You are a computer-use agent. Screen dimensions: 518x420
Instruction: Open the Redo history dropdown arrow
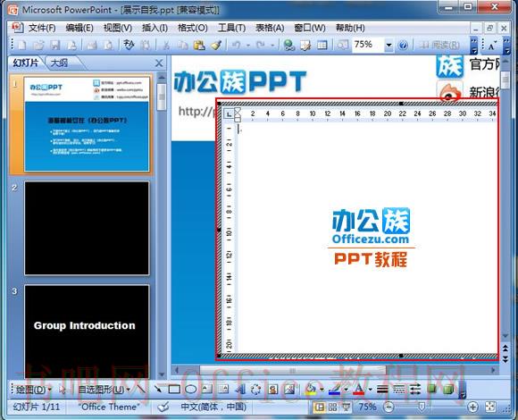272,46
